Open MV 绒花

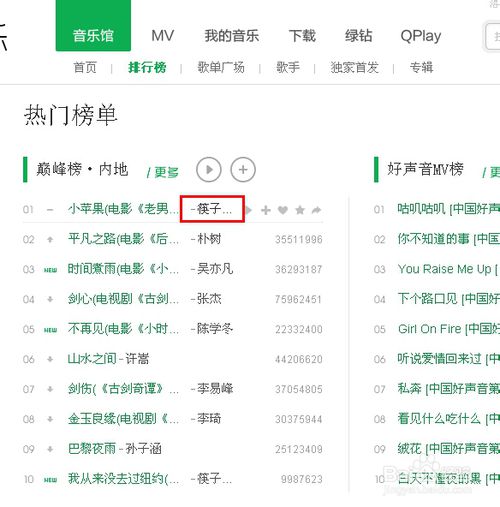coord(448,449)
